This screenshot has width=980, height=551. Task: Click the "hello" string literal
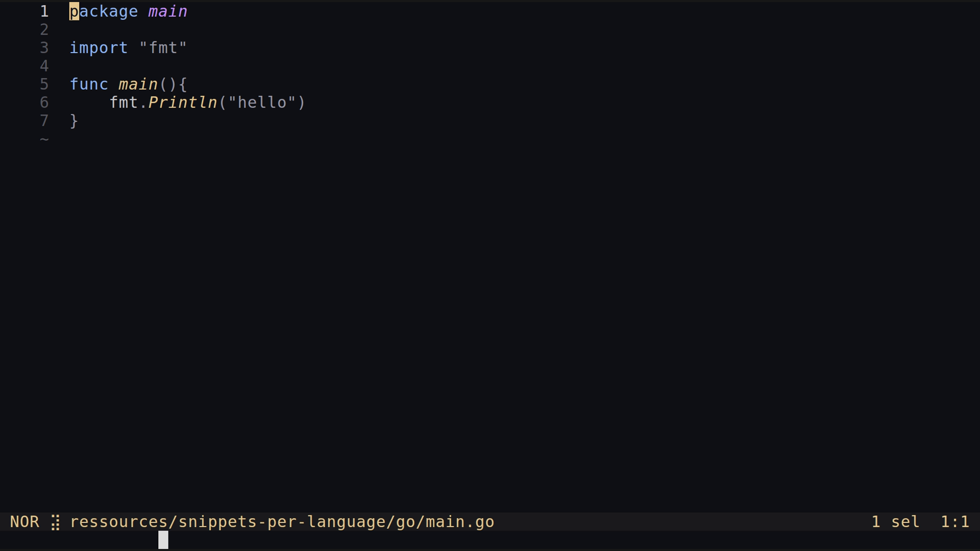pos(262,103)
